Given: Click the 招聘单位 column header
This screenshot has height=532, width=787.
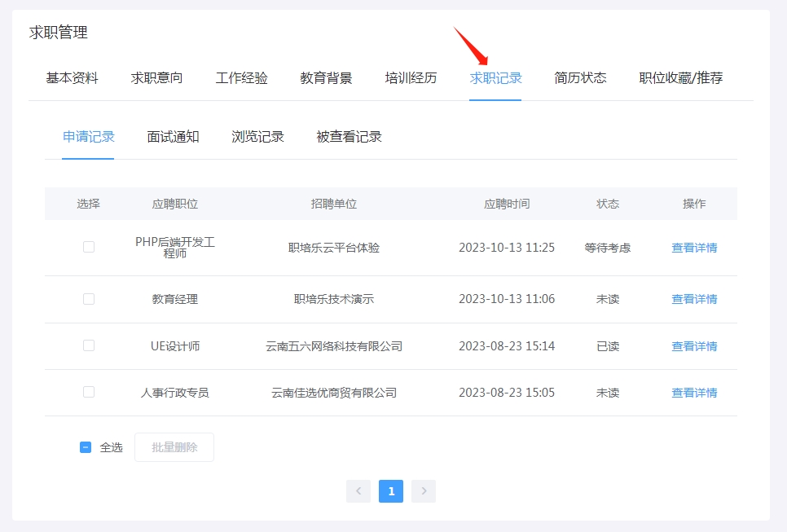Looking at the screenshot, I should pyautogui.click(x=334, y=204).
